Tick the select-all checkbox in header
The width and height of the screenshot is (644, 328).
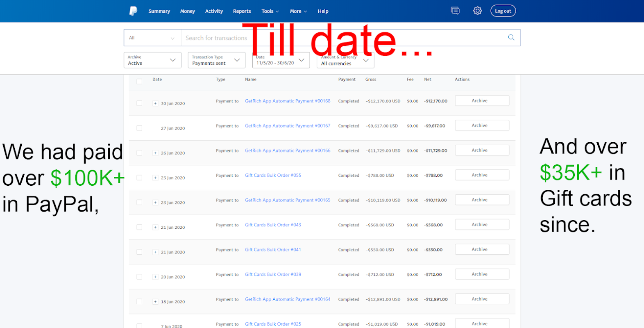139,82
